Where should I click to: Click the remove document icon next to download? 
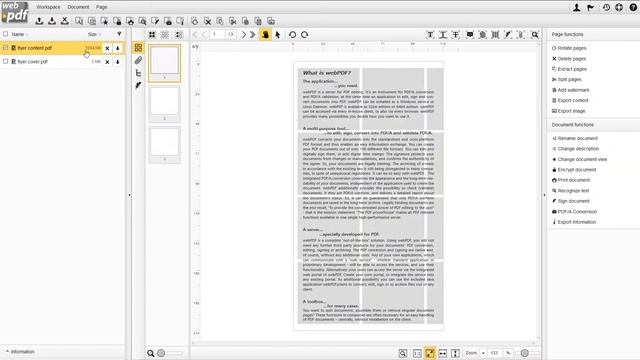coord(64,21)
